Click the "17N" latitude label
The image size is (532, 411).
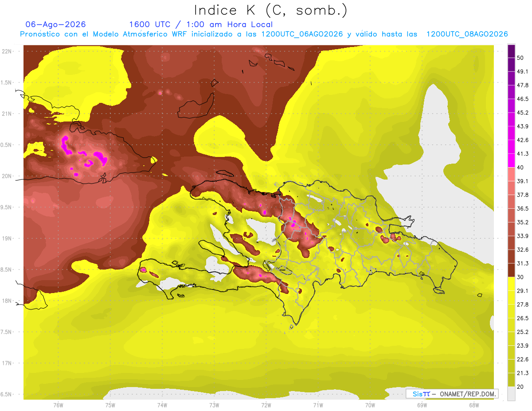7,363
